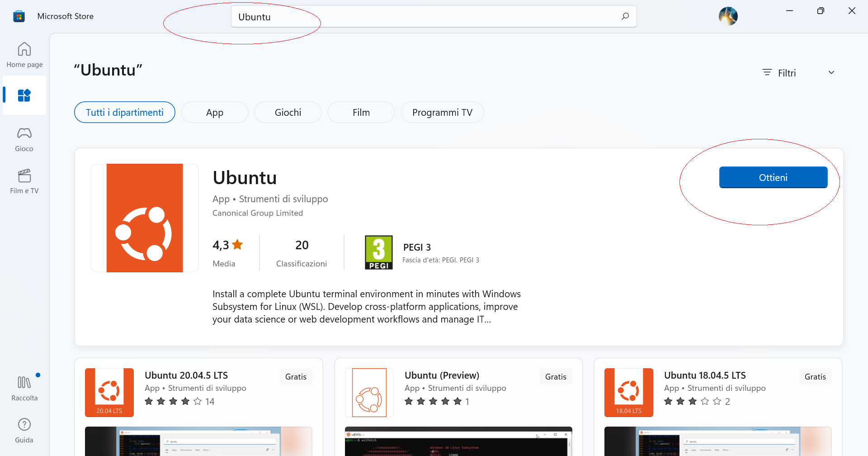Screen dimensions: 868x456
Task: Click Gratis on Ubuntu 18.04.5 LTS
Action: click(x=815, y=376)
